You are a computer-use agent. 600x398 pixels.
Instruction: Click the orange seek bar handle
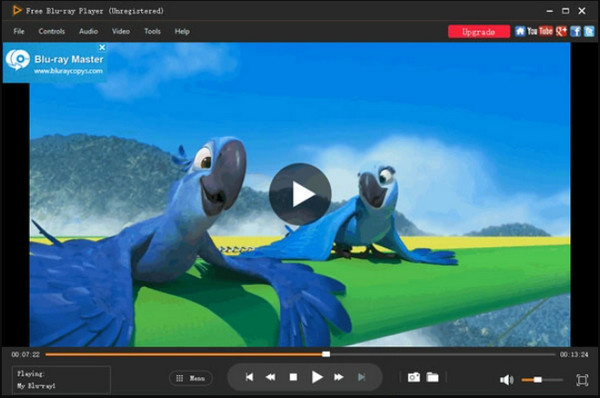326,354
